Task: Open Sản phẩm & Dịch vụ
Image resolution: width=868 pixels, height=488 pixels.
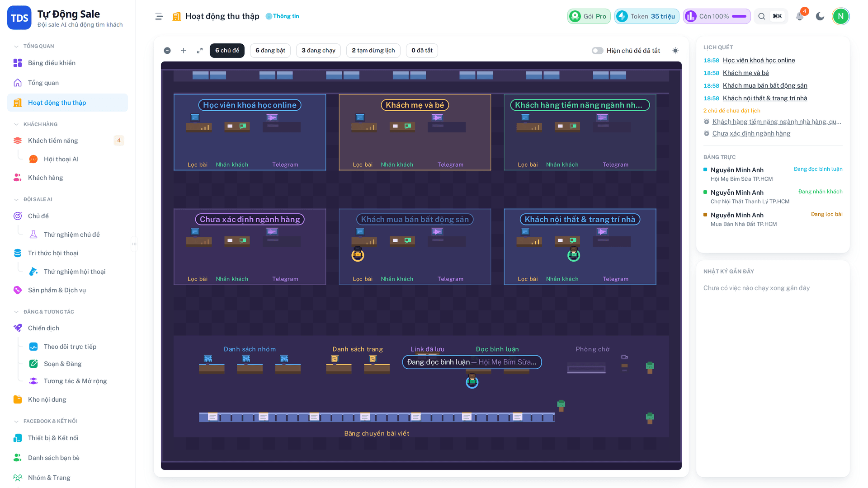Action: (x=67, y=290)
